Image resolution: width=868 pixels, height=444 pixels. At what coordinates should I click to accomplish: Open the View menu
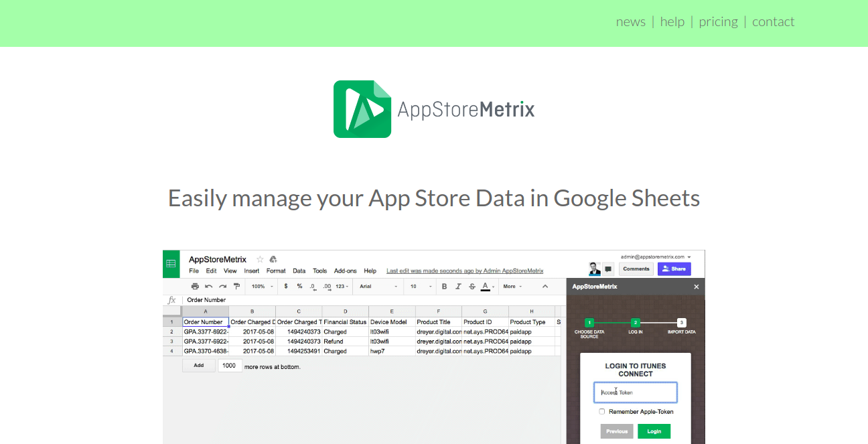[x=230, y=271]
